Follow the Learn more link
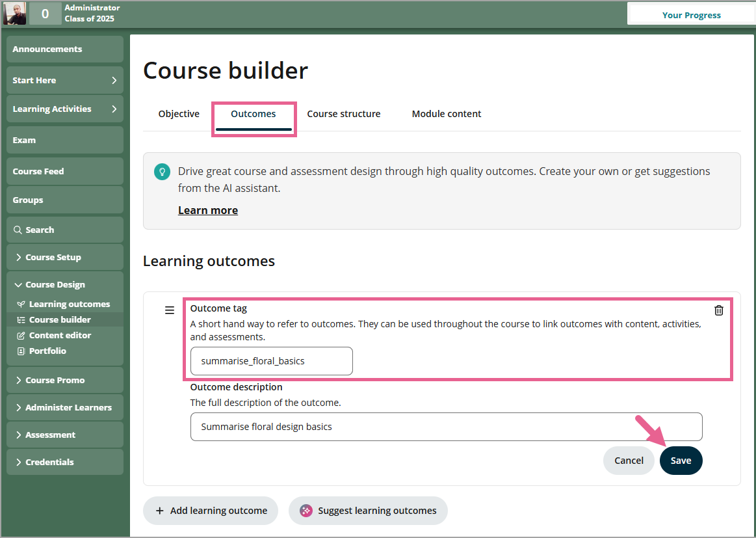This screenshot has height=538, width=756. pyautogui.click(x=208, y=210)
